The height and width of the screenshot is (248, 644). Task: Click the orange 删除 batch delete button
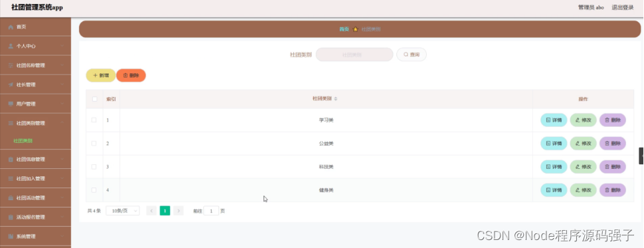point(131,76)
